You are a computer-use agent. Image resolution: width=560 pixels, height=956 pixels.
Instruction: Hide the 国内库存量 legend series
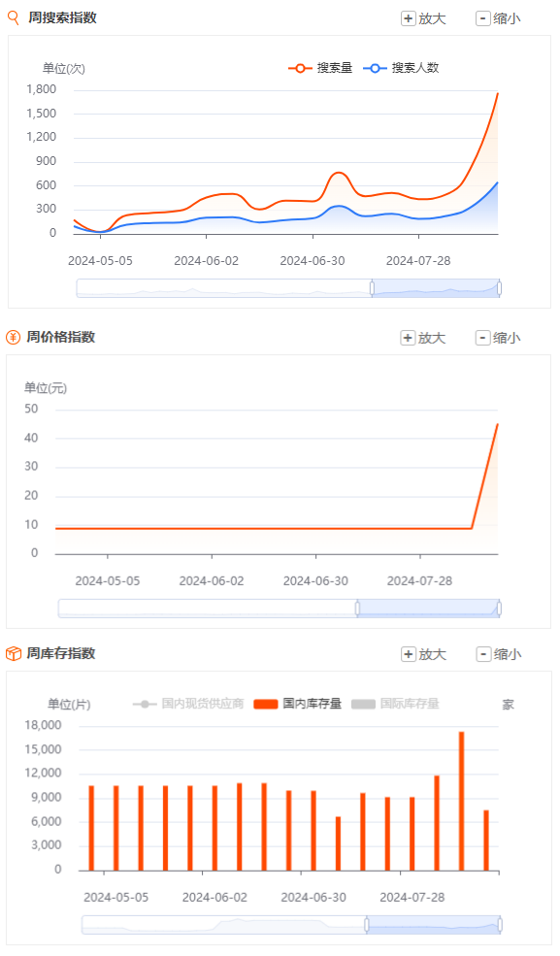[x=297, y=704]
